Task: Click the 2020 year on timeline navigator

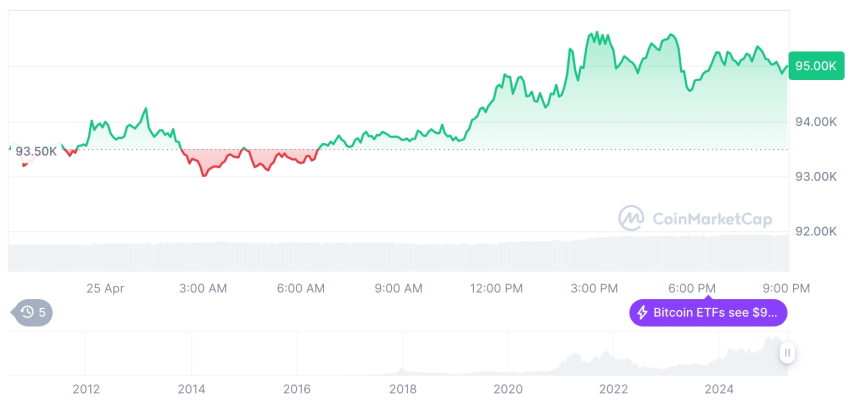Action: [x=508, y=388]
